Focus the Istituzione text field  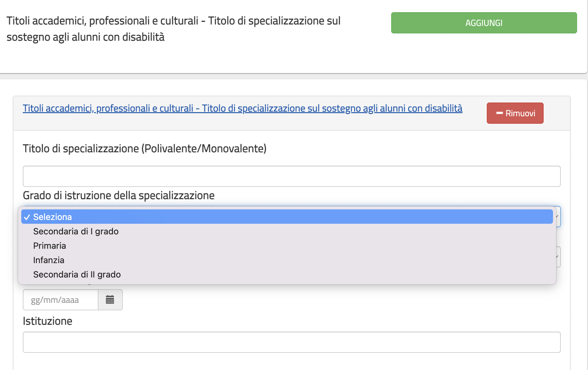coord(291,342)
